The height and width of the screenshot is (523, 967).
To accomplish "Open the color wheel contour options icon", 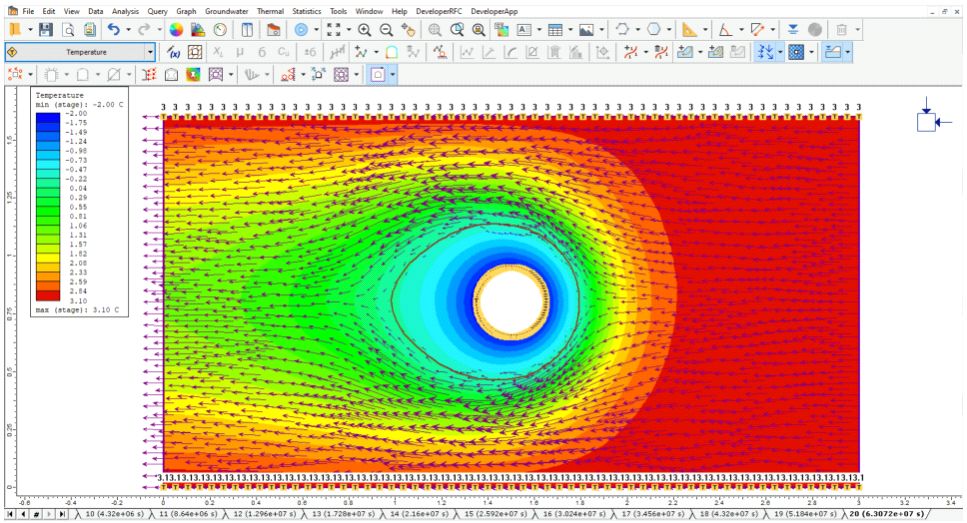I will coord(176,30).
